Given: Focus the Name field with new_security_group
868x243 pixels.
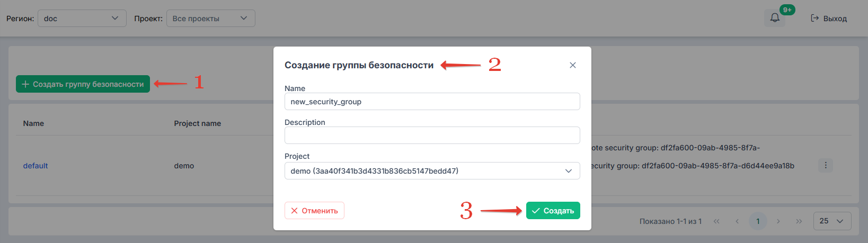Looking at the screenshot, I should pyautogui.click(x=432, y=102).
